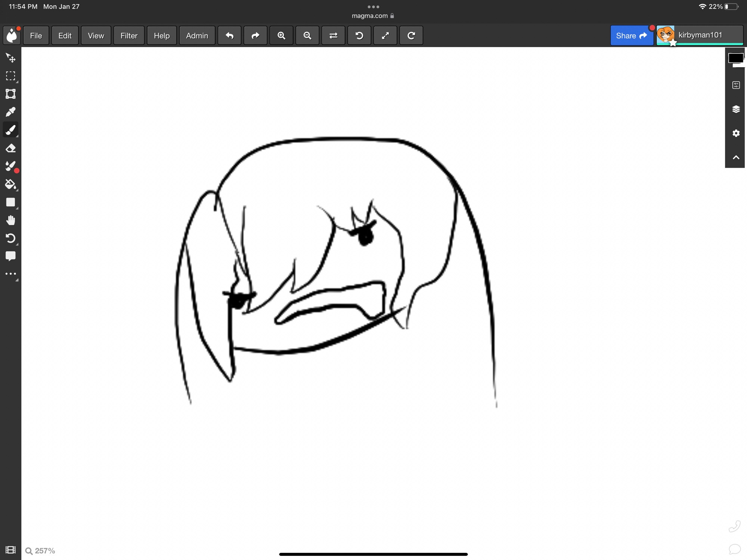Open the Filter menu
This screenshot has width=747, height=560.
click(129, 35)
